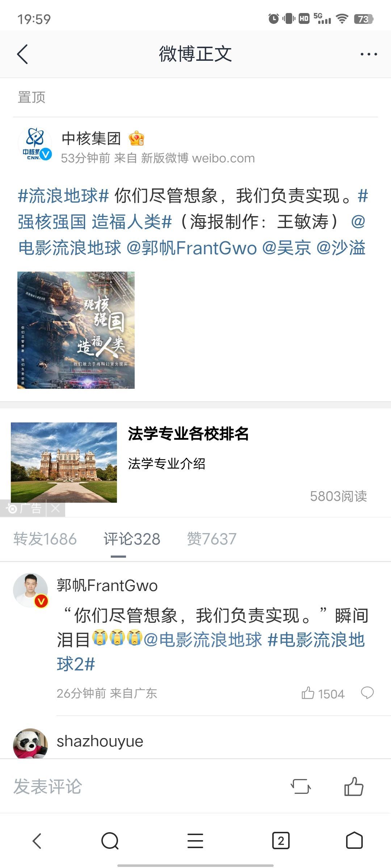Tap the back arrow in the header
This screenshot has height=868, width=391.
pos(22,54)
